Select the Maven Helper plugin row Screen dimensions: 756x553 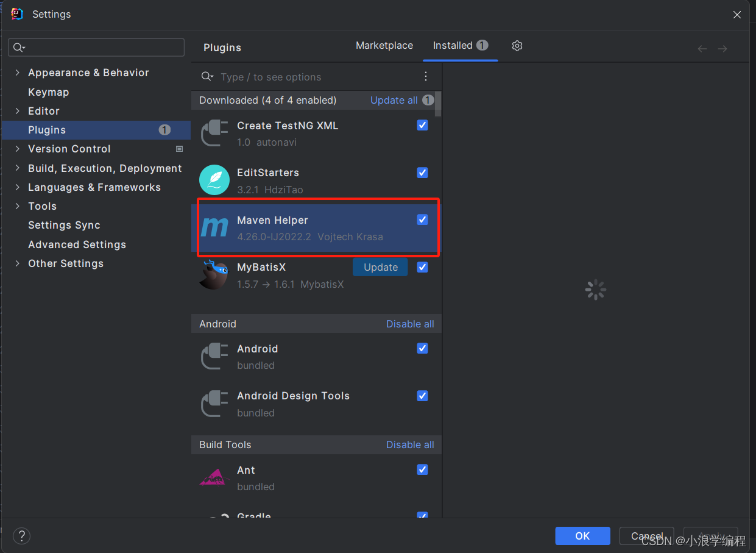tap(316, 228)
